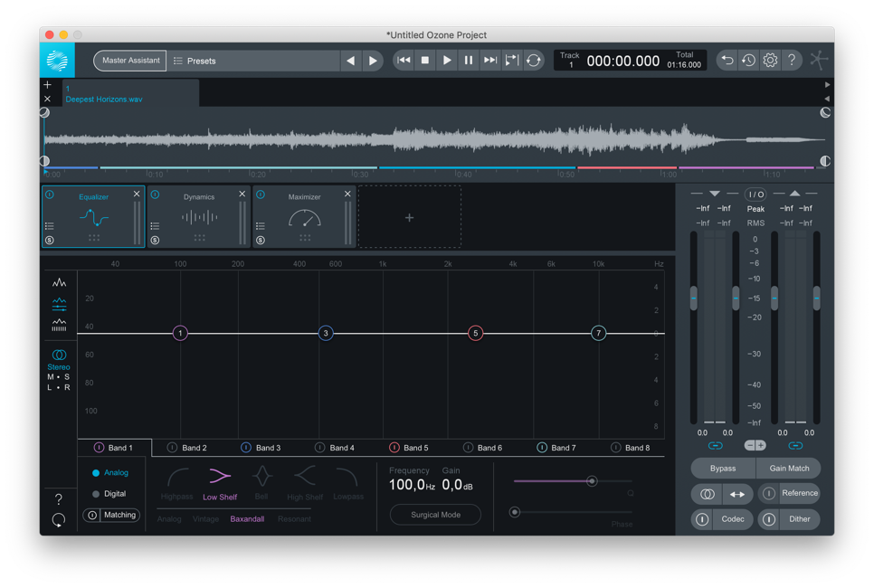Adjust the Phase slider handle
This screenshot has height=588, width=874.
[515, 512]
